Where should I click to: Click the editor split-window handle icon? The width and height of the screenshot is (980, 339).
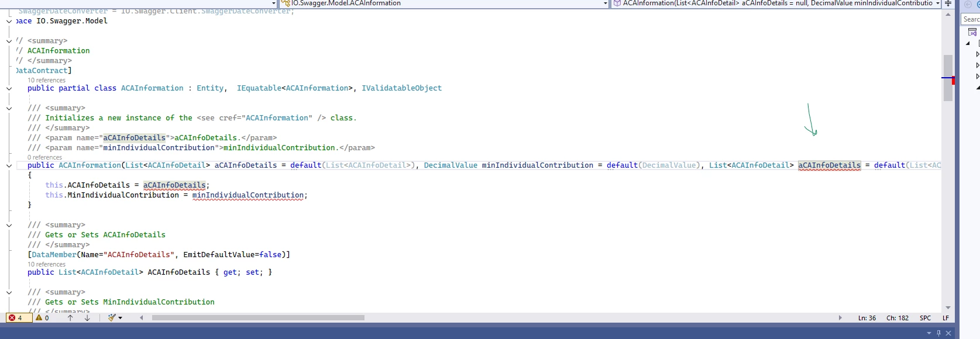coord(948,4)
